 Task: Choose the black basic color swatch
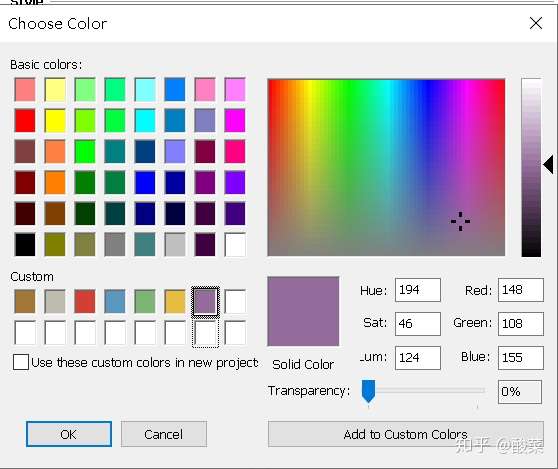tap(25, 244)
